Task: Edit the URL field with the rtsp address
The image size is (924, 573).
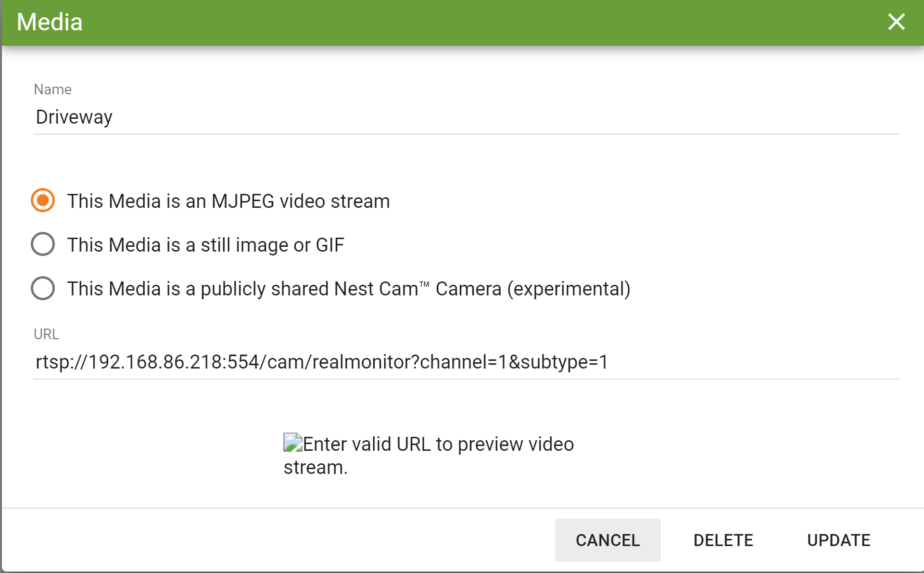Action: tap(466, 362)
